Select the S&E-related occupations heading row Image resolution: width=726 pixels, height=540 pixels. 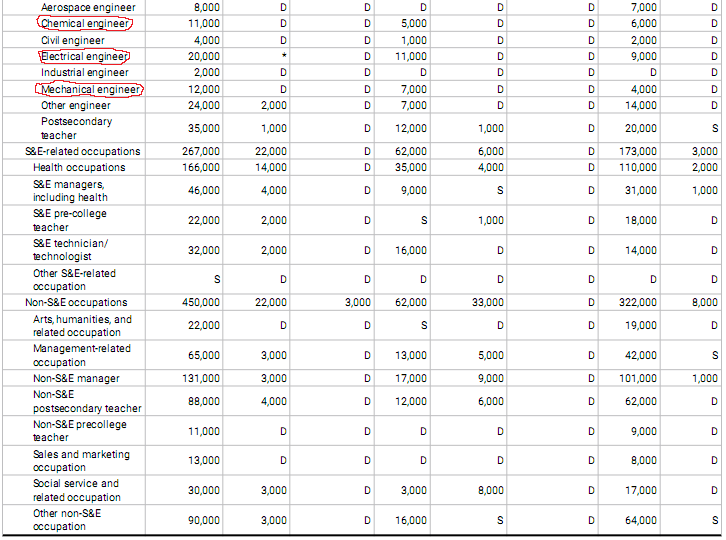362,151
